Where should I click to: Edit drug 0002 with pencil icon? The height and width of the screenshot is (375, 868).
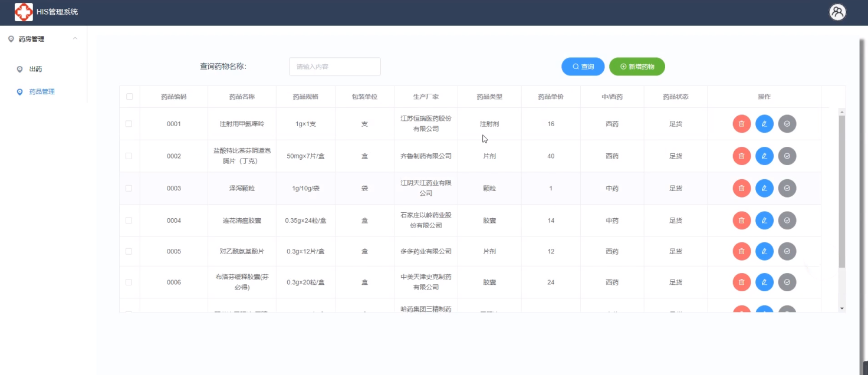click(x=764, y=156)
